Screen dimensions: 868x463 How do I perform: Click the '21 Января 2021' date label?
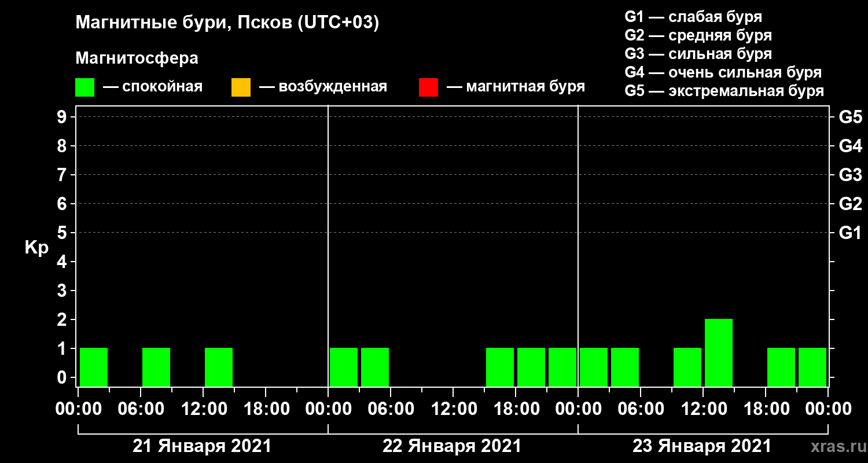pyautogui.click(x=202, y=446)
